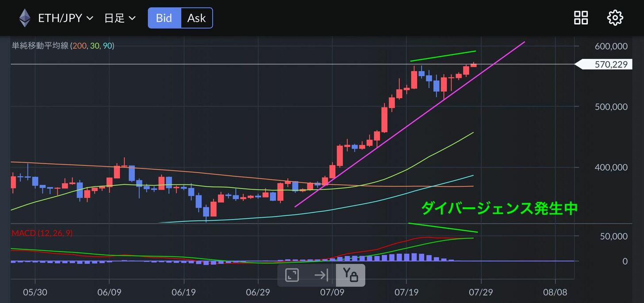Click the 08/08 date label
644x303 pixels.
pyautogui.click(x=555, y=293)
